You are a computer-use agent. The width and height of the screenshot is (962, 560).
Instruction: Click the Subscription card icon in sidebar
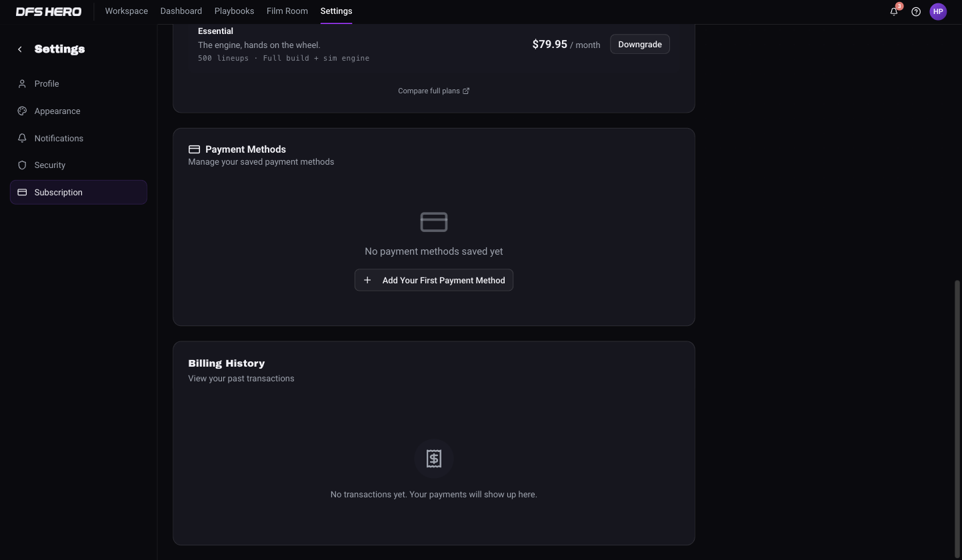[22, 192]
